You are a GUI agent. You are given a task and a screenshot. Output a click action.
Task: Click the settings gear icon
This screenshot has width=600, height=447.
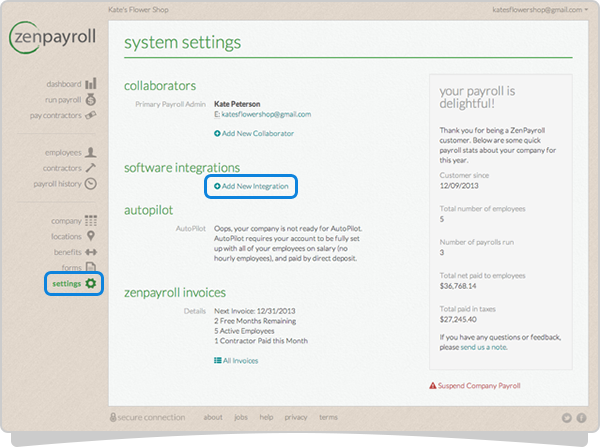pyautogui.click(x=91, y=283)
